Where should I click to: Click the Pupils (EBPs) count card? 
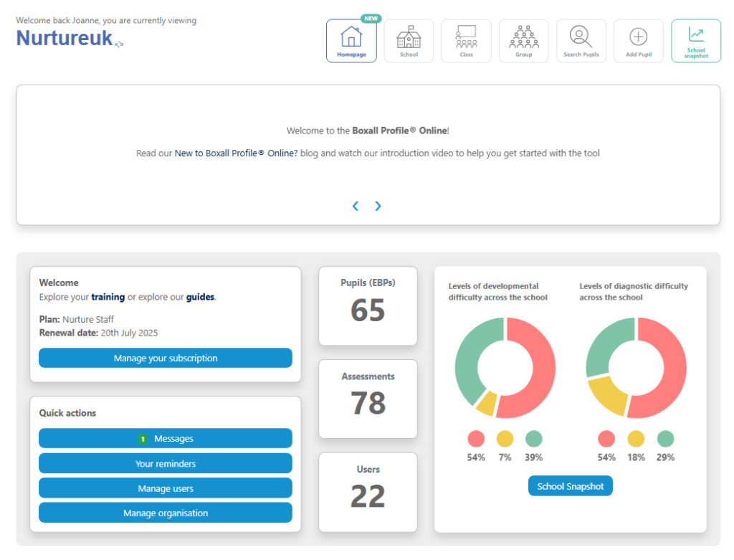coord(368,306)
